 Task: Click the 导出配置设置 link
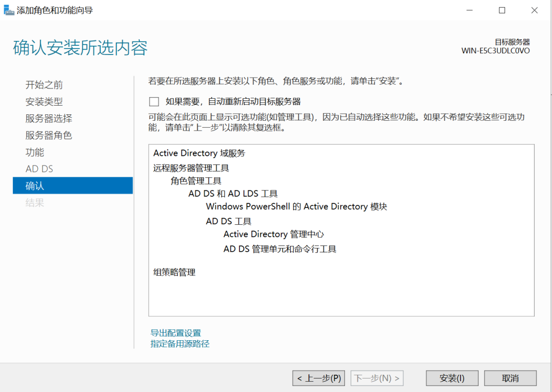click(176, 333)
